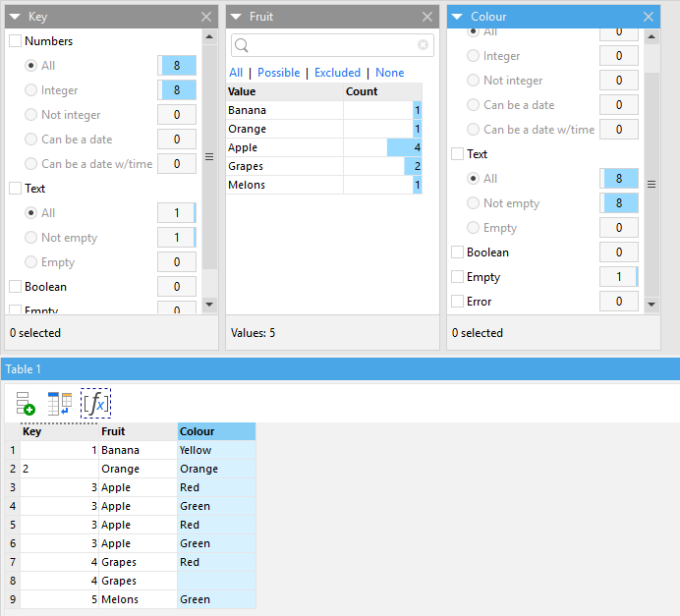Collapse the Fruit panel using its arrow
This screenshot has width=680, height=616.
[236, 17]
